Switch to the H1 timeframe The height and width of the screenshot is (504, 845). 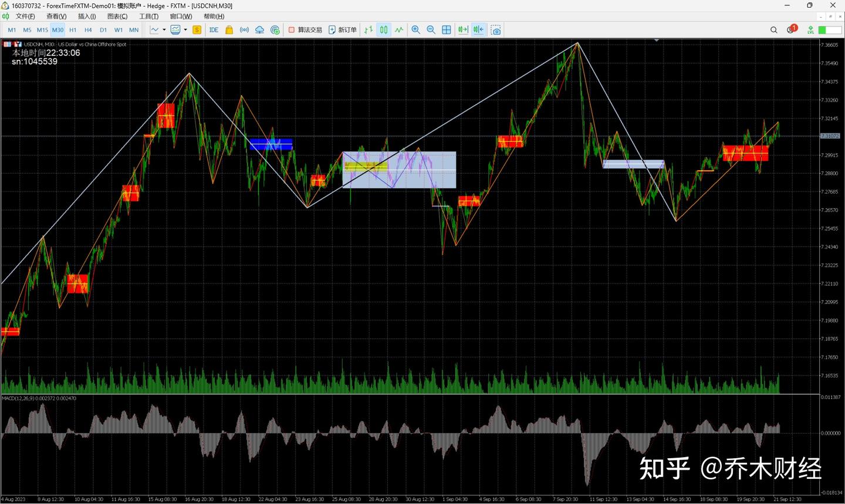tap(73, 30)
